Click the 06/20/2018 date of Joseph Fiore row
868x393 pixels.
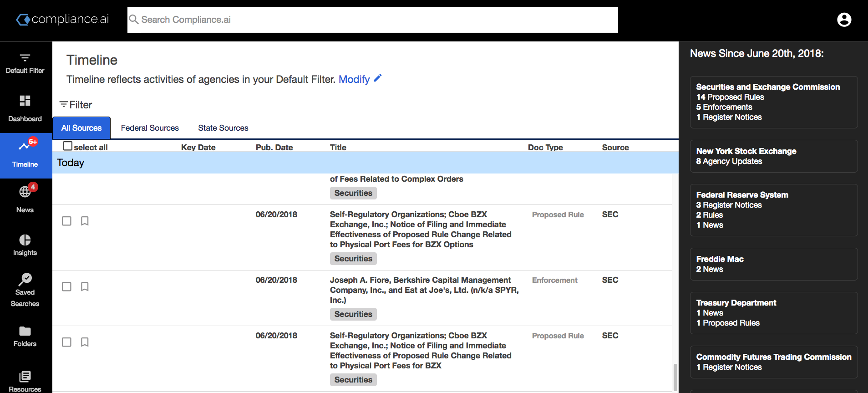[276, 280]
